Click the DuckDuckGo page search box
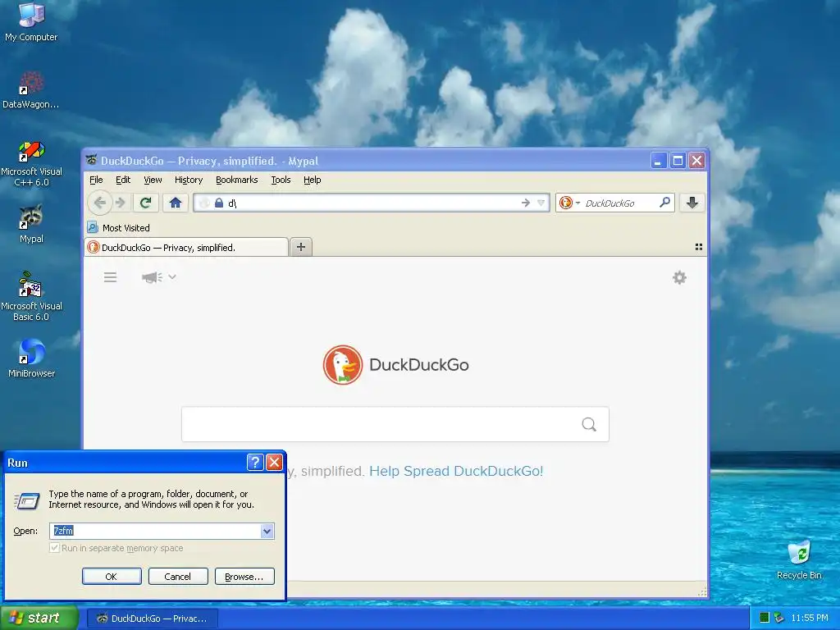The width and height of the screenshot is (840, 630). (x=395, y=424)
